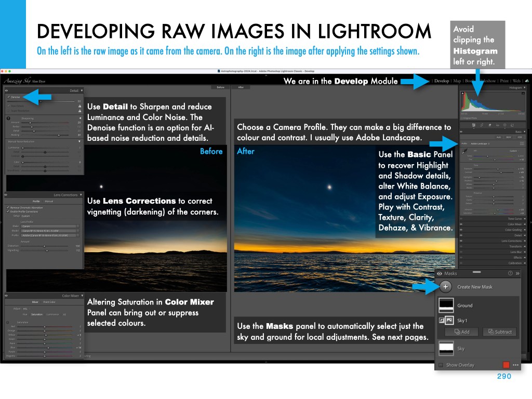Switch to the Print module

coord(504,81)
